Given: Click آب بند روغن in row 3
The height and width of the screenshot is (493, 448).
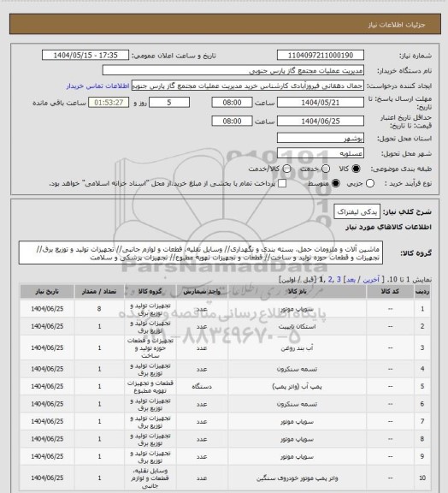Looking at the screenshot, I should pos(297,348).
